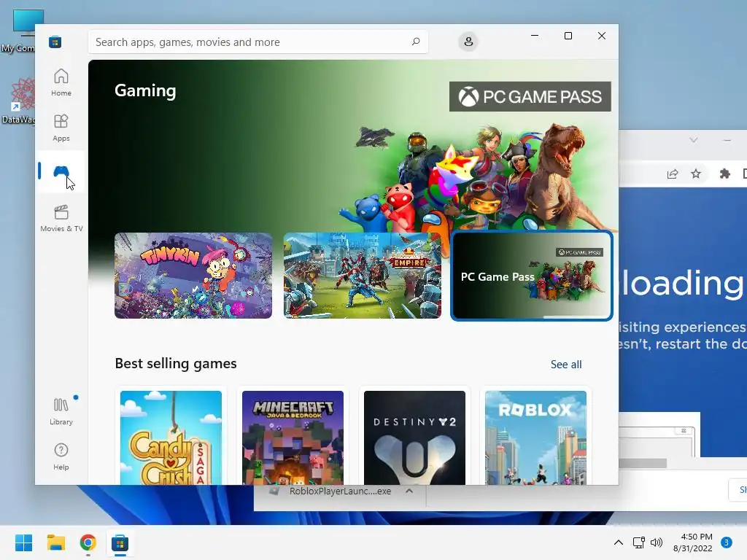The height and width of the screenshot is (560, 747).
Task: Close the Microsoft Store window
Action: pos(602,36)
